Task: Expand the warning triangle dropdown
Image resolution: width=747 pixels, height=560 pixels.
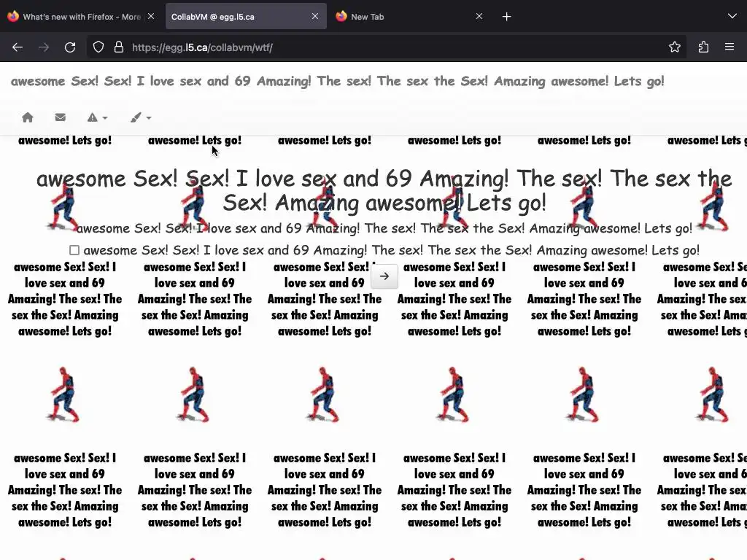Action: tap(97, 117)
